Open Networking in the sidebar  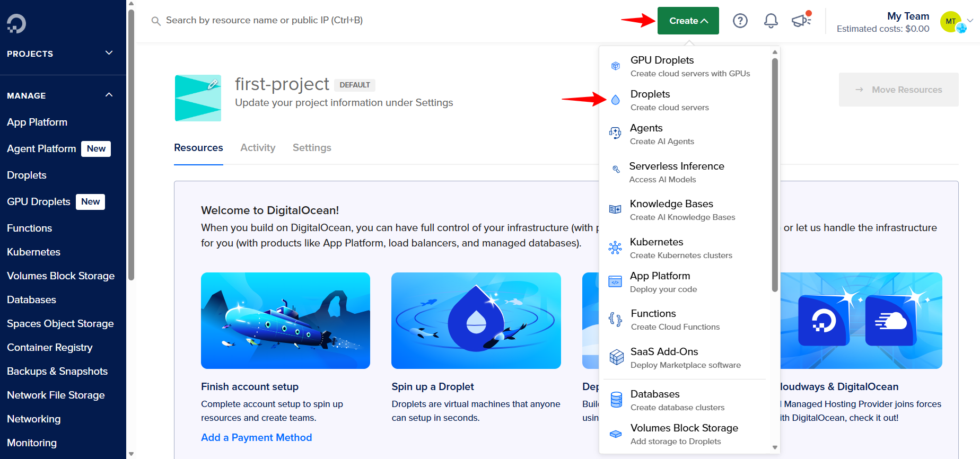pos(33,419)
